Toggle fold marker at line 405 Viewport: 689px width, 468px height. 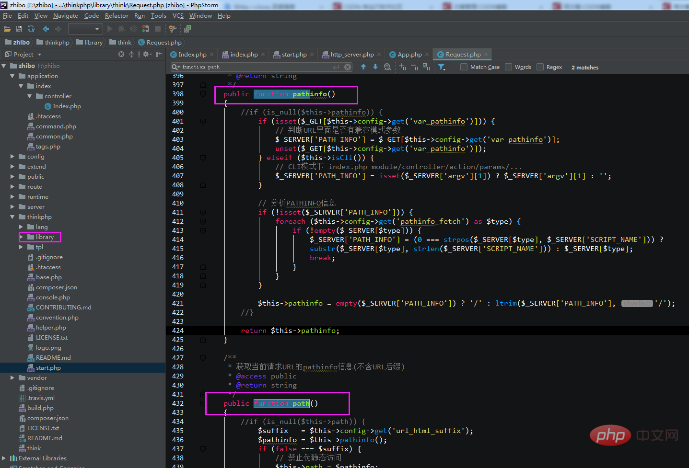pos(203,157)
